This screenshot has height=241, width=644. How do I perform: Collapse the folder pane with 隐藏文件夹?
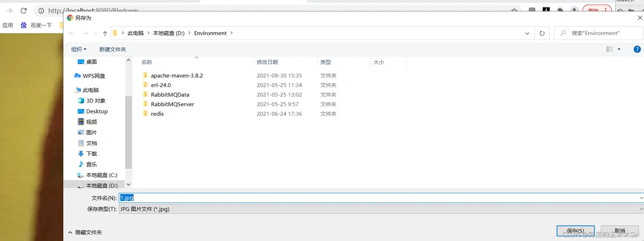85,233
